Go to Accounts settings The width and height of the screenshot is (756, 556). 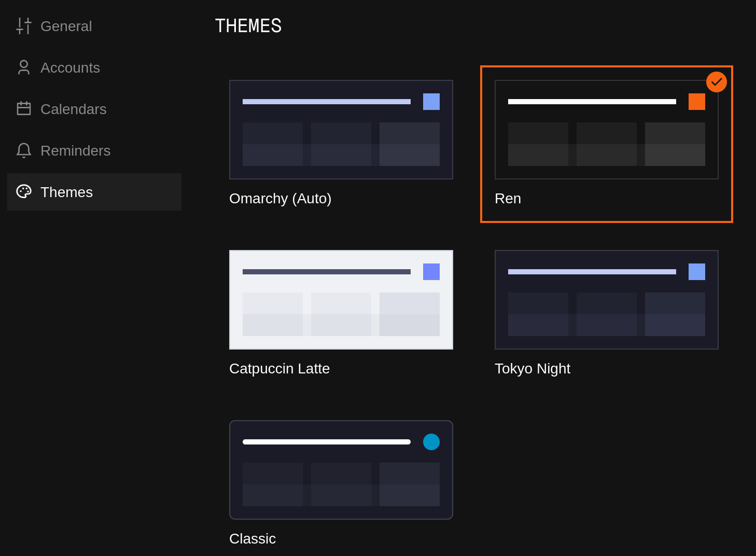[94, 67]
